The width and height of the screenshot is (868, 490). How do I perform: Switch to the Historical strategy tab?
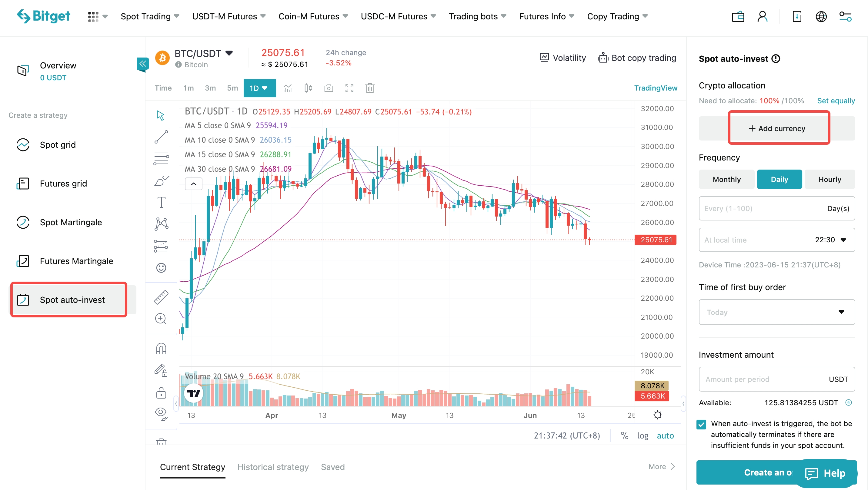(273, 467)
